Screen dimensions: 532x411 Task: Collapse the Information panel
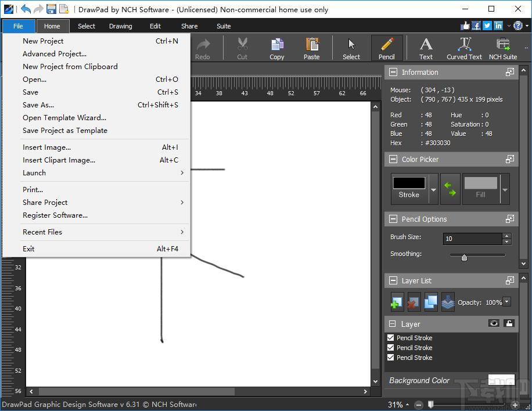pyautogui.click(x=393, y=72)
